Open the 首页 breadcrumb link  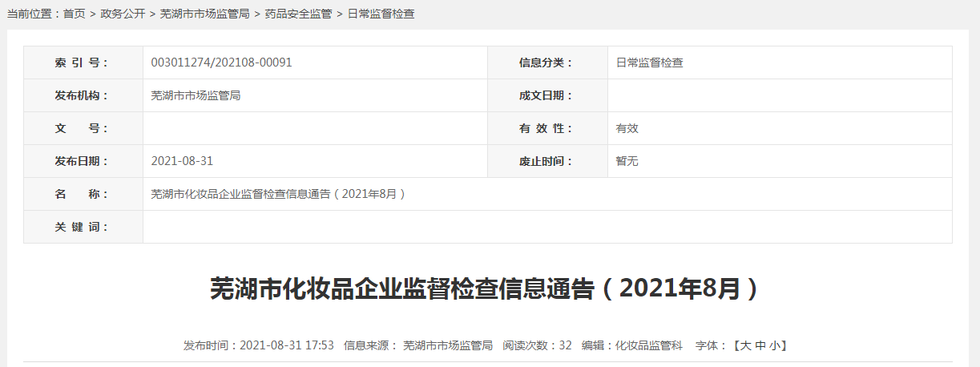(75, 14)
